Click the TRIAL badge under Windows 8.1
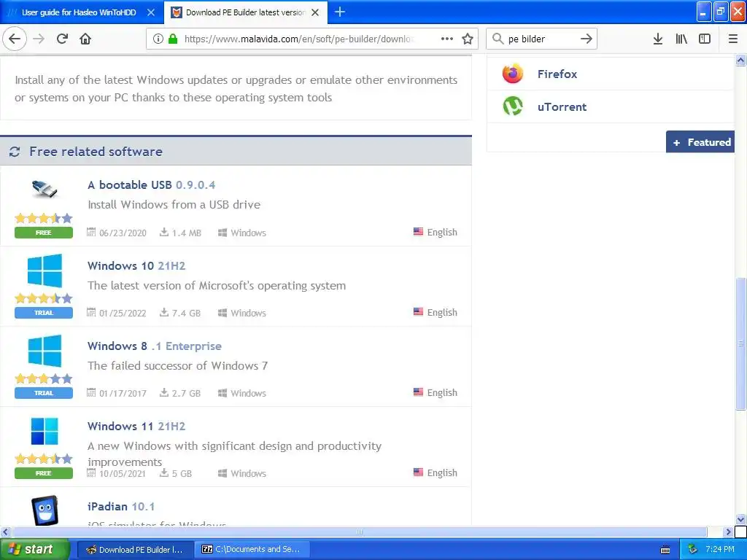747x560 pixels. pyautogui.click(x=43, y=393)
